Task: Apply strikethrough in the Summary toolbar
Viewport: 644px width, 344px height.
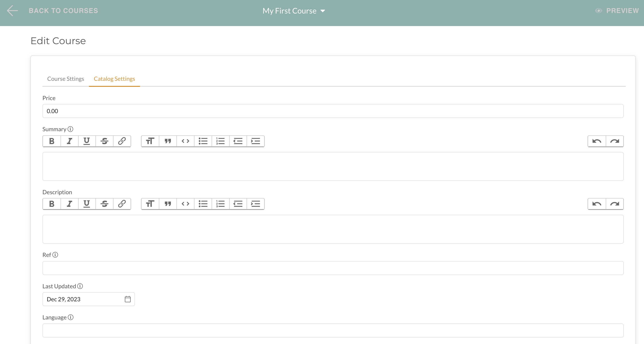Action: pyautogui.click(x=104, y=141)
